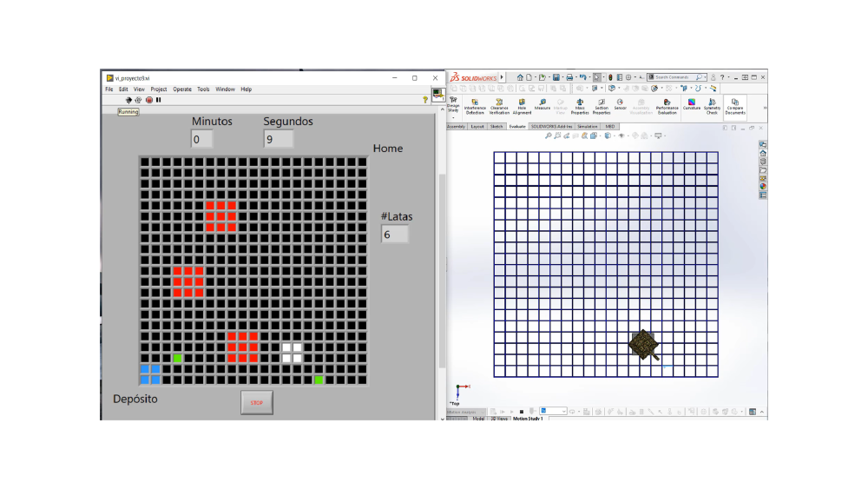Open the Tools menu in LabVIEW
Image resolution: width=868 pixels, height=489 pixels.
point(203,89)
